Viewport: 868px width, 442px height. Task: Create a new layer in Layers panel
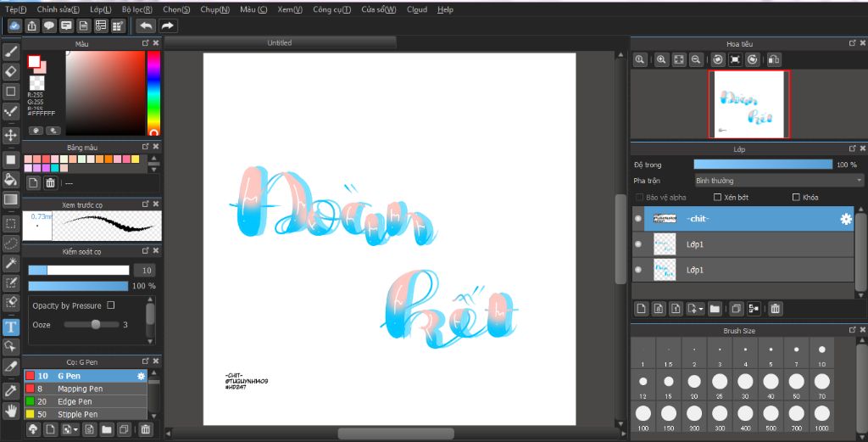(641, 309)
